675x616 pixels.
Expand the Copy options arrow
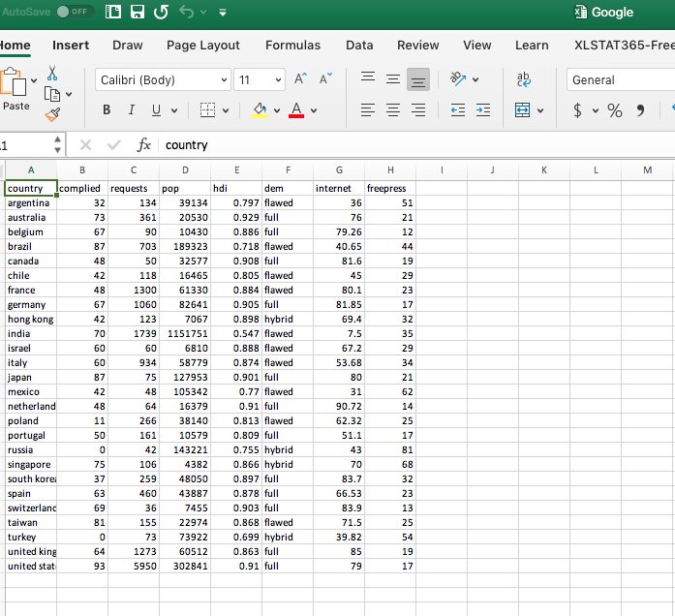(69, 94)
